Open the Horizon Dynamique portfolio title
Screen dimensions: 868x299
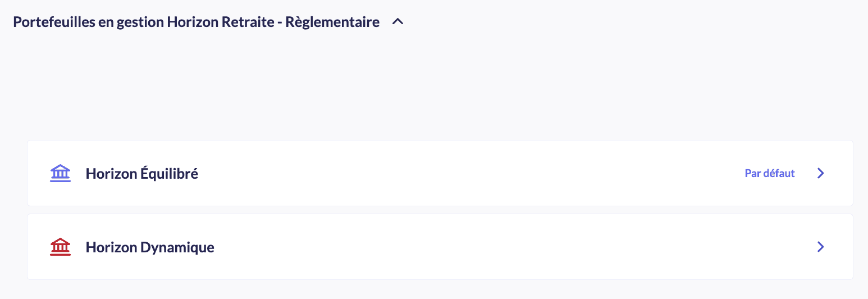[150, 247]
